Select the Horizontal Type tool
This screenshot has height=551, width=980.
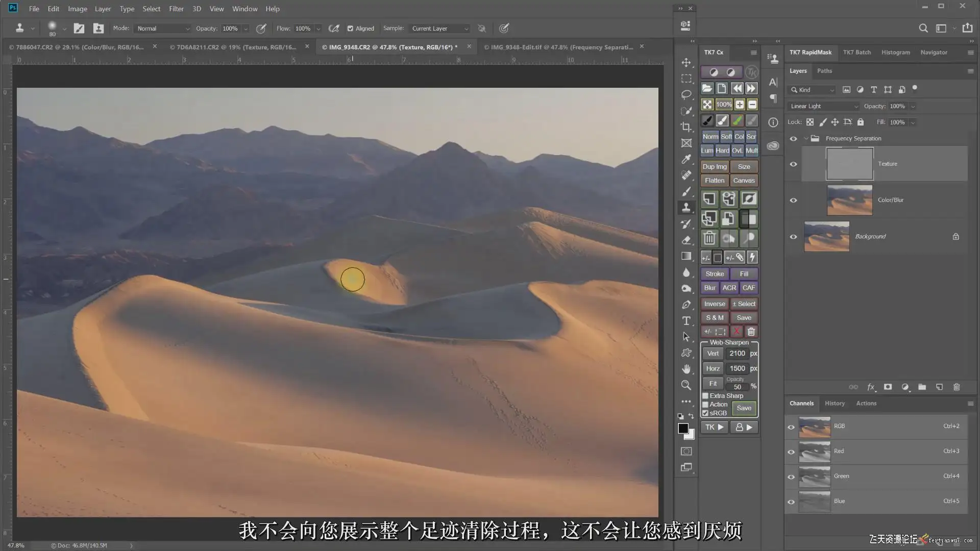[x=687, y=321]
